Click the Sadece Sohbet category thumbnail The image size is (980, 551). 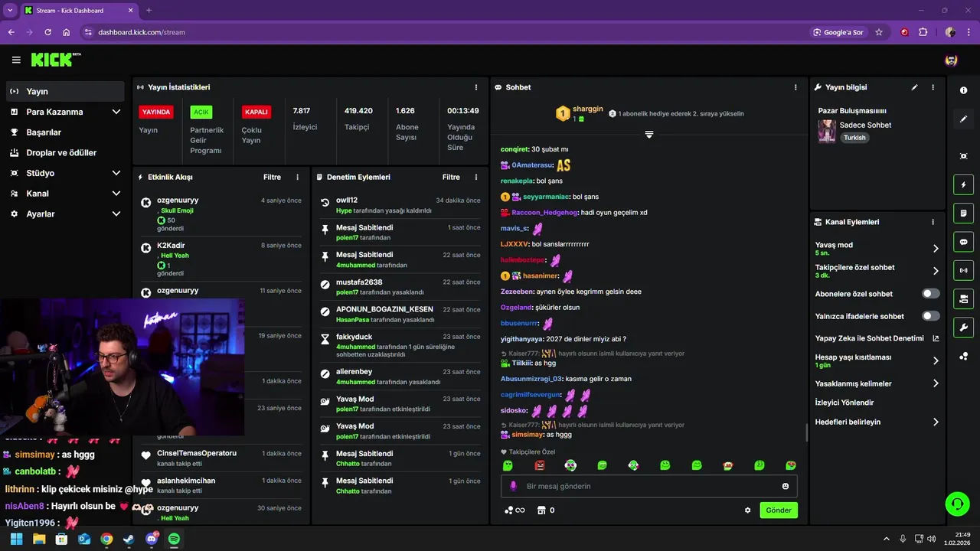tap(827, 131)
